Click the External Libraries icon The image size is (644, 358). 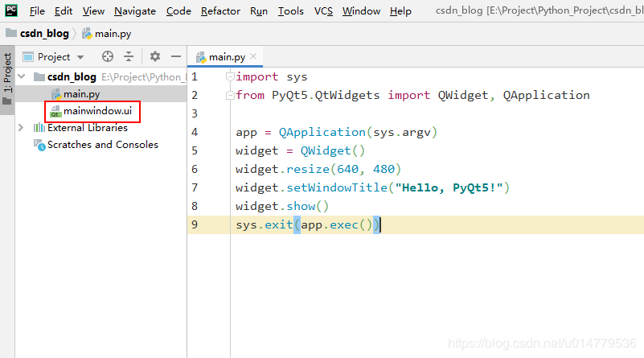[x=39, y=128]
